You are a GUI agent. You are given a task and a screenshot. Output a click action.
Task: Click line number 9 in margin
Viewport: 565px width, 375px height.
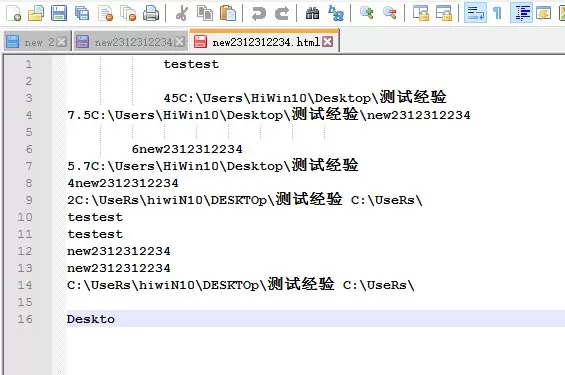(x=29, y=200)
